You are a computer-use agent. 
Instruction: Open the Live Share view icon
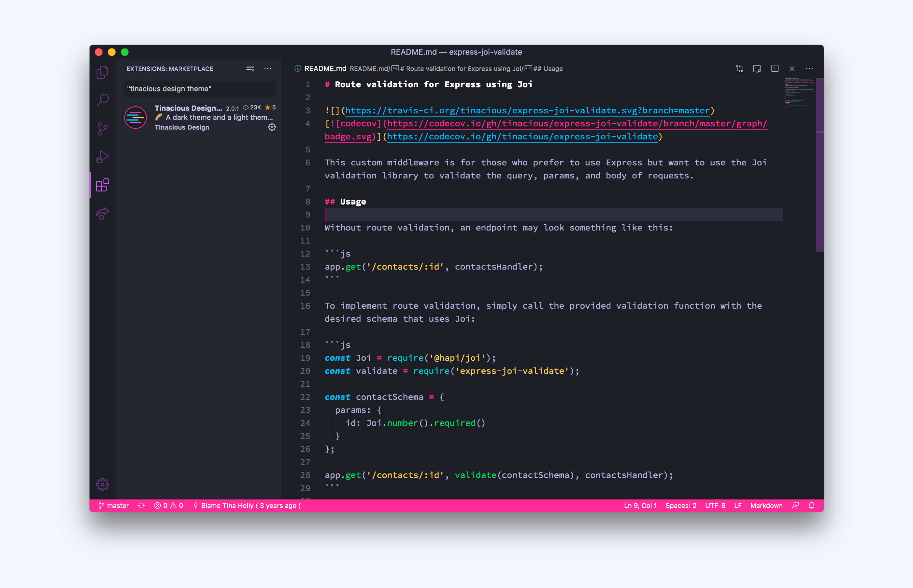click(x=102, y=214)
